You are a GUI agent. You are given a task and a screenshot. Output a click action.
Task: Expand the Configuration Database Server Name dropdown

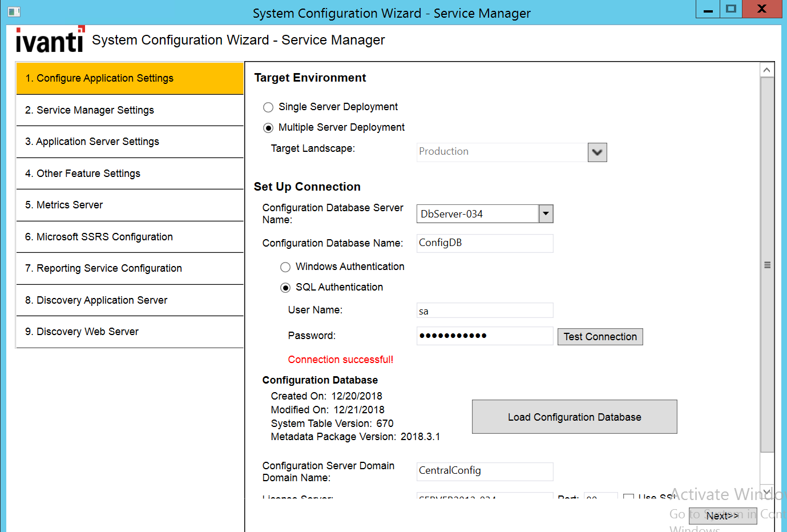[546, 213]
